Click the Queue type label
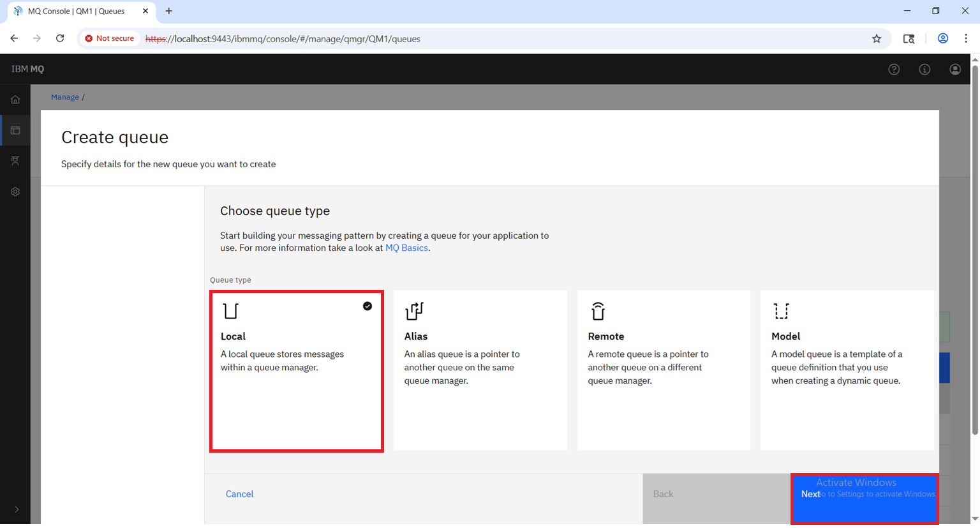This screenshot has height=528, width=980. [x=230, y=280]
